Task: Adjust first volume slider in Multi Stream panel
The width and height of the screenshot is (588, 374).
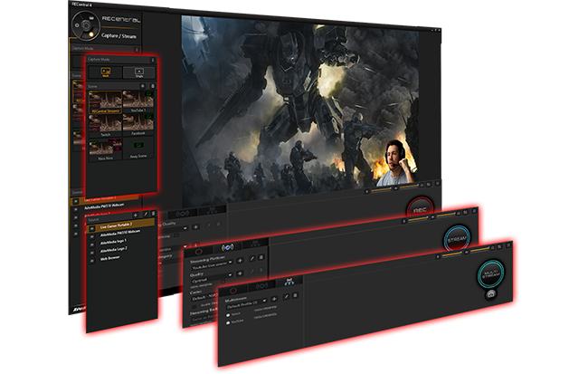Action: tap(451, 255)
